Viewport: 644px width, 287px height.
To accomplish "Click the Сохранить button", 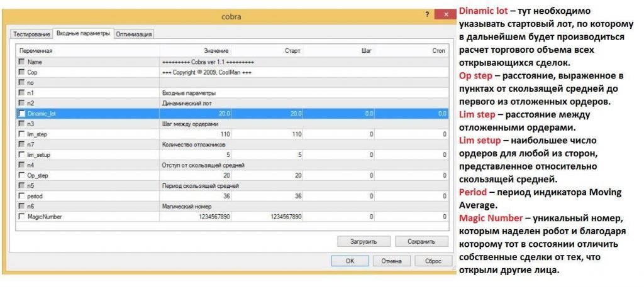I will pos(421,241).
